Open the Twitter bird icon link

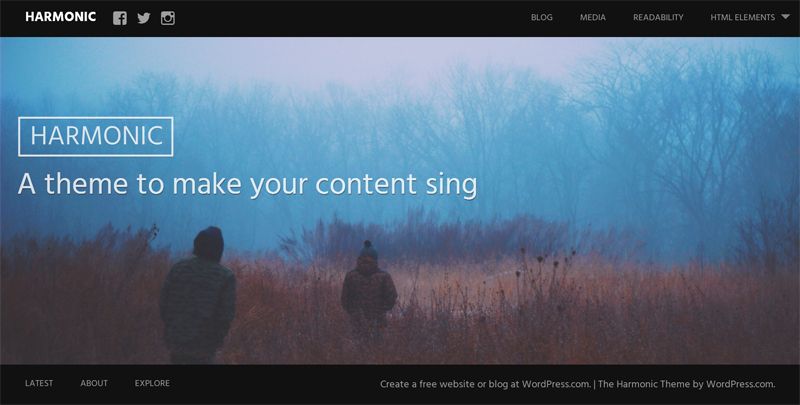coord(144,18)
